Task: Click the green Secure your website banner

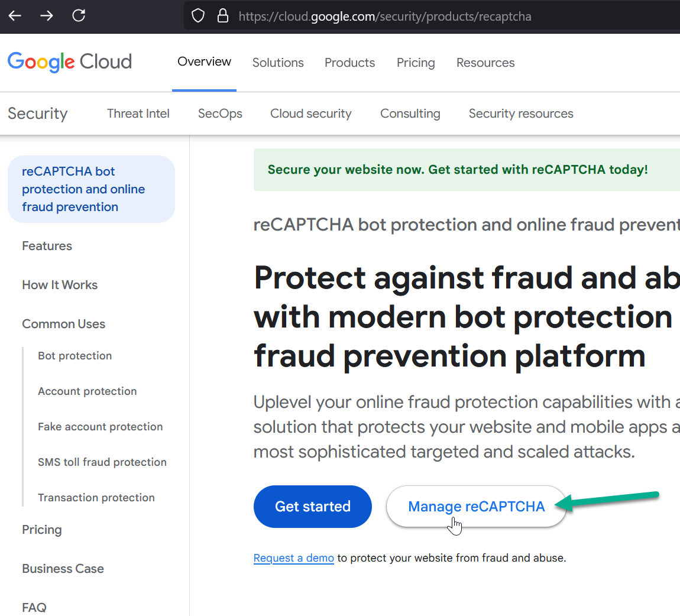Action: tap(467, 170)
